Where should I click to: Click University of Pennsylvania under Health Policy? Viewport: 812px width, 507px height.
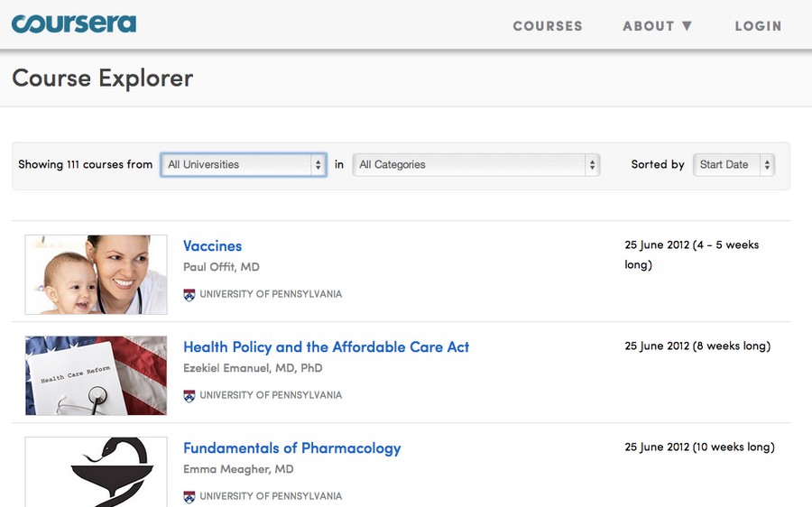271,395
